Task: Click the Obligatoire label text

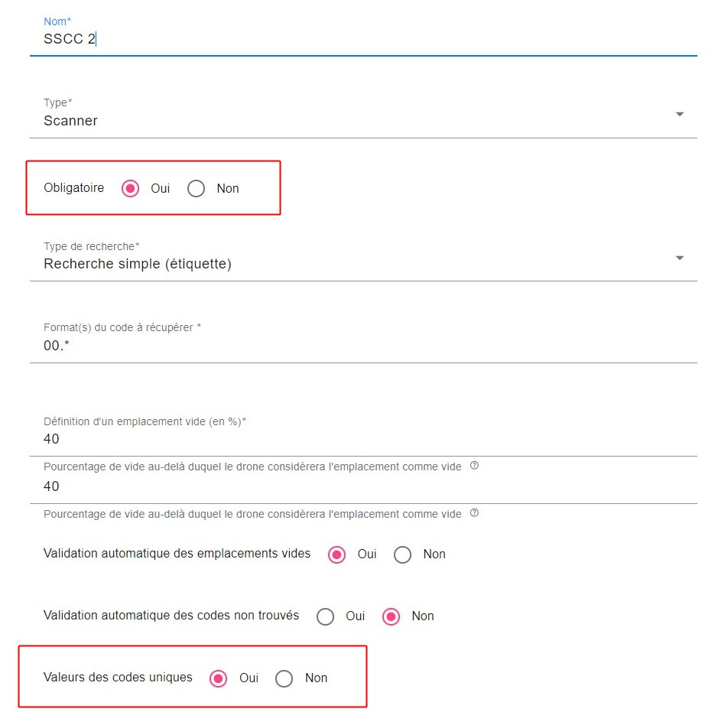Action: (74, 188)
